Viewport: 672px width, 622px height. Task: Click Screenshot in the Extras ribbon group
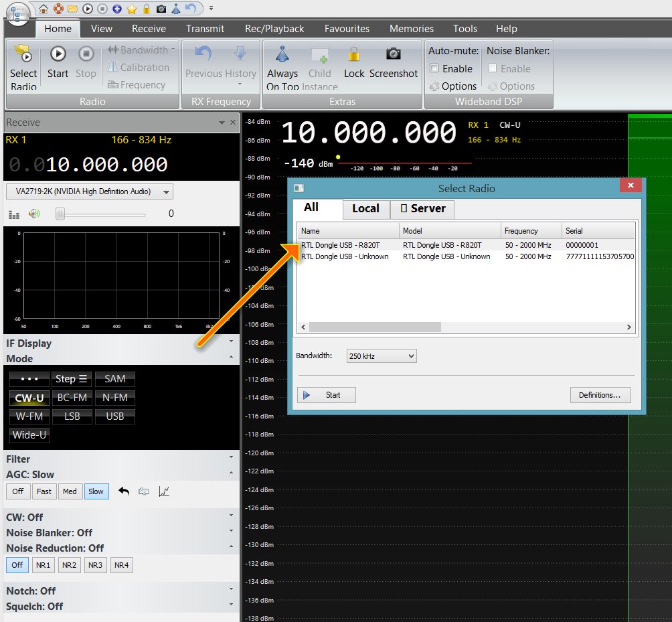click(394, 62)
